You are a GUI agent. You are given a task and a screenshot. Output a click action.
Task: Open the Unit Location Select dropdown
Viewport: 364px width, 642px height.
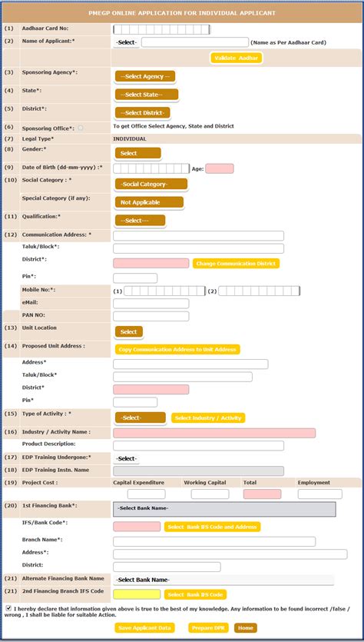pyautogui.click(x=129, y=331)
